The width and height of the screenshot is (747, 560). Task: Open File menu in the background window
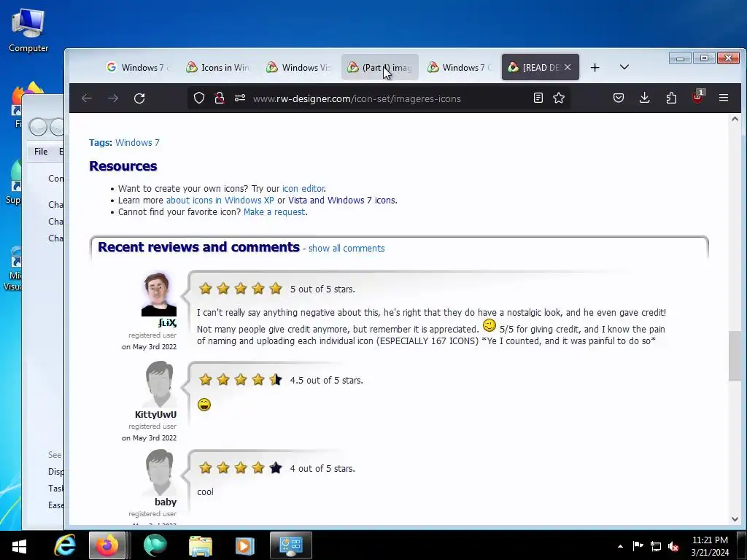41,152
